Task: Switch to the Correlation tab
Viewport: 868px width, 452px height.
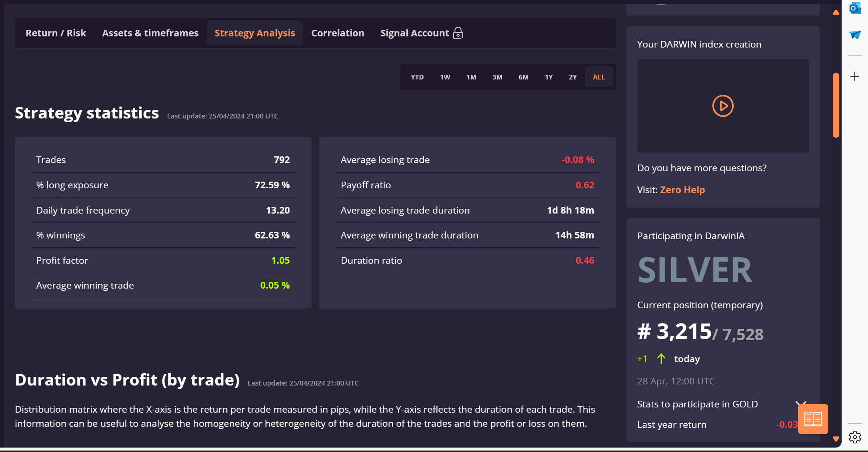Action: 338,33
